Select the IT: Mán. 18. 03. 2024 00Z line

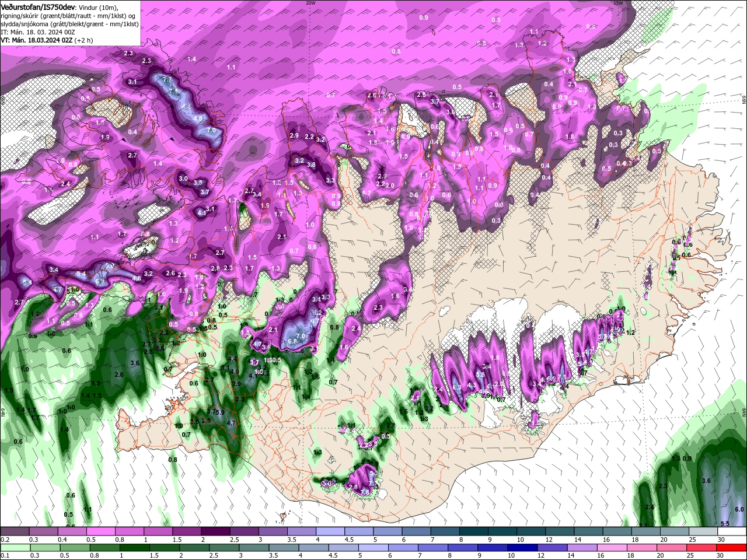click(x=37, y=32)
